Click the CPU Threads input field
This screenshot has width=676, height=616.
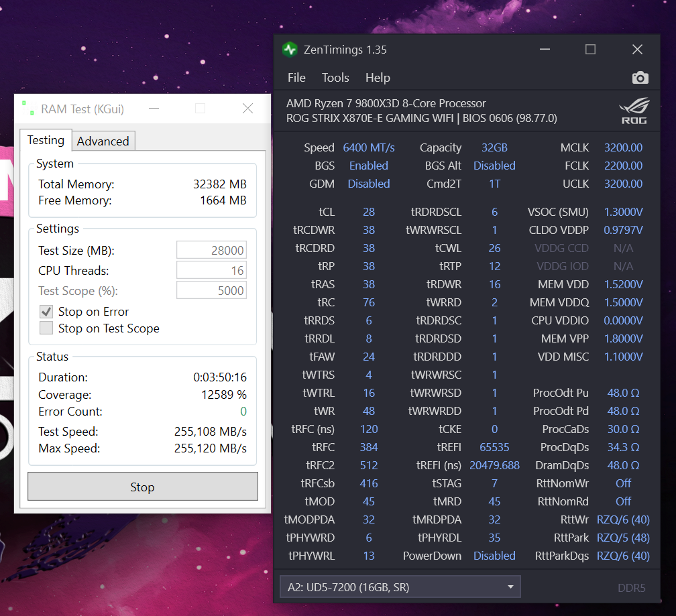[211, 271]
